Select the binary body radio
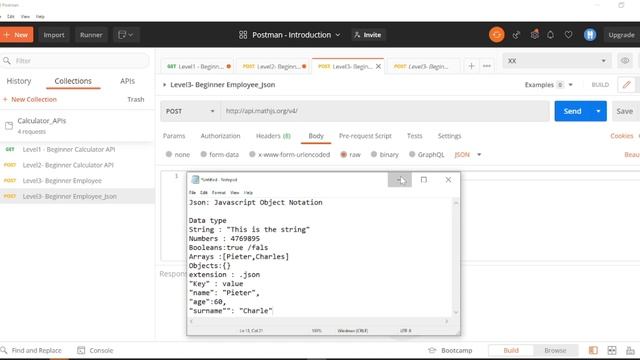Screen dimensions: 640x360 [x=374, y=154]
